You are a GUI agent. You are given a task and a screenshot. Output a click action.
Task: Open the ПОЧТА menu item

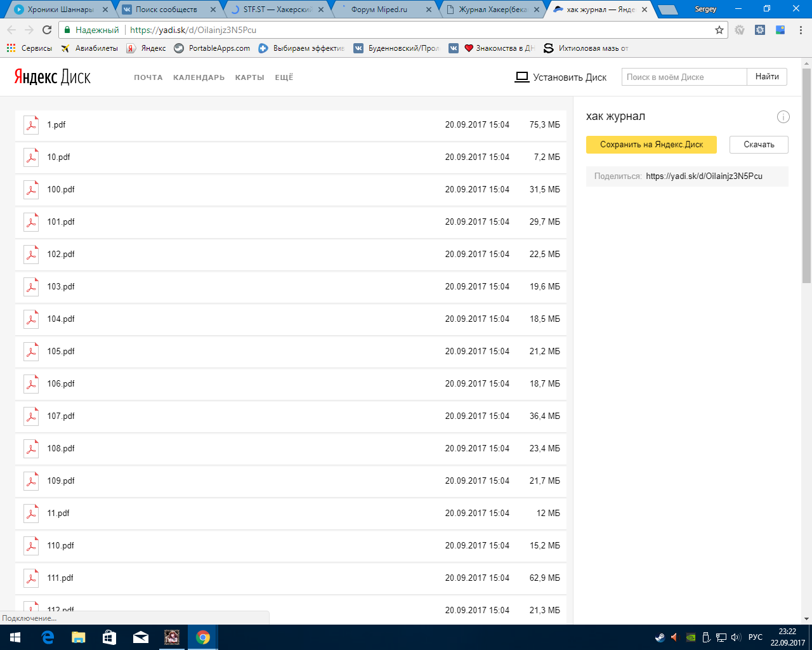(x=148, y=77)
